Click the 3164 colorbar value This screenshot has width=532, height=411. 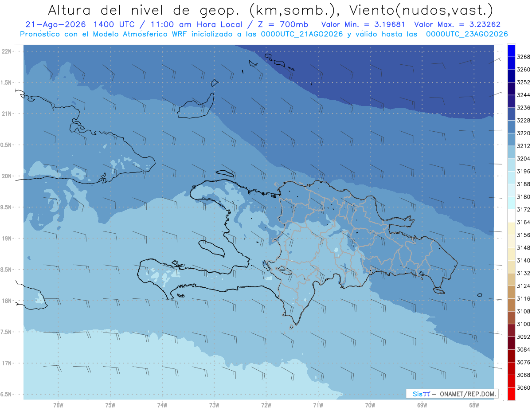(524, 222)
